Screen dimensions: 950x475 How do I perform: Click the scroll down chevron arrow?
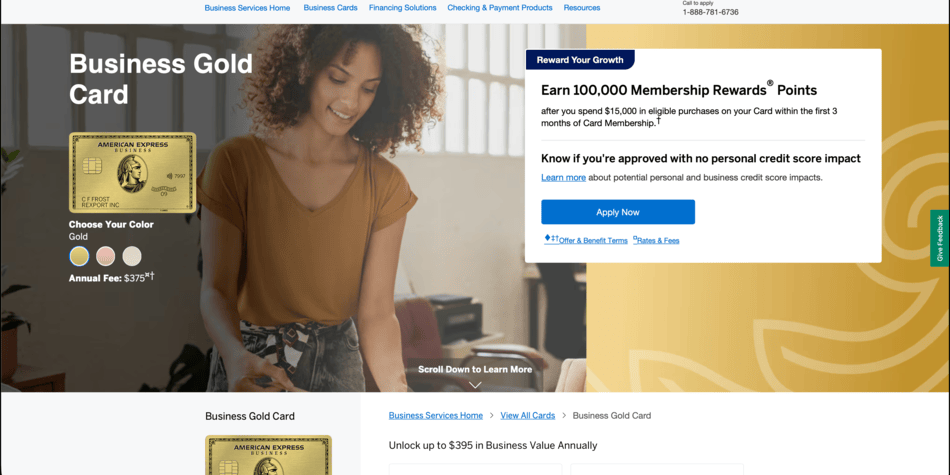(475, 385)
